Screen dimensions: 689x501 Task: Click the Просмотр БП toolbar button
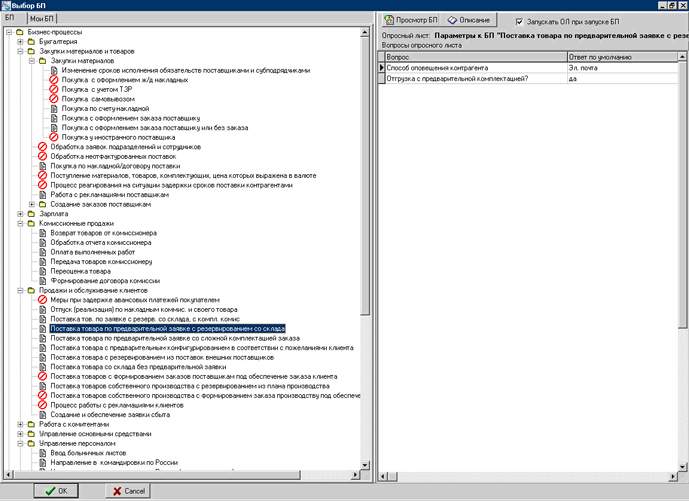[x=411, y=20]
